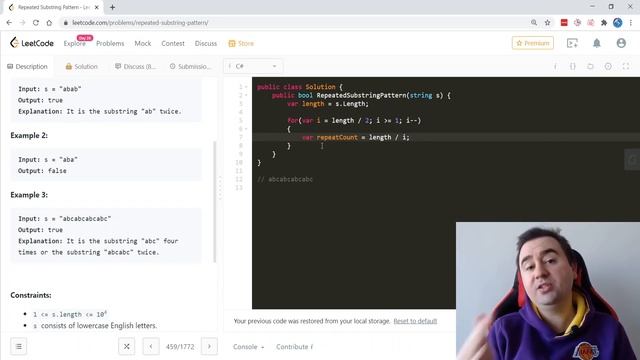Click the 'Input: s = "aba"' text
Viewport: 640px width, 360px height.
48,160
